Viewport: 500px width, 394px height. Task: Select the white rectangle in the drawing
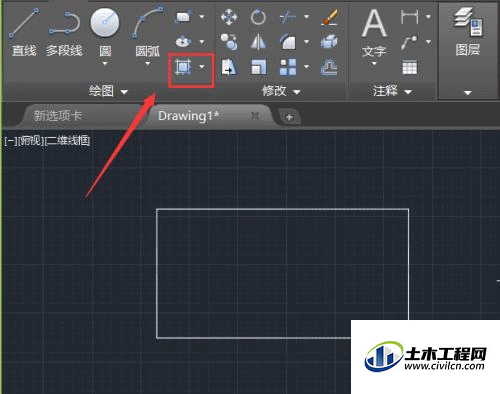(282, 209)
